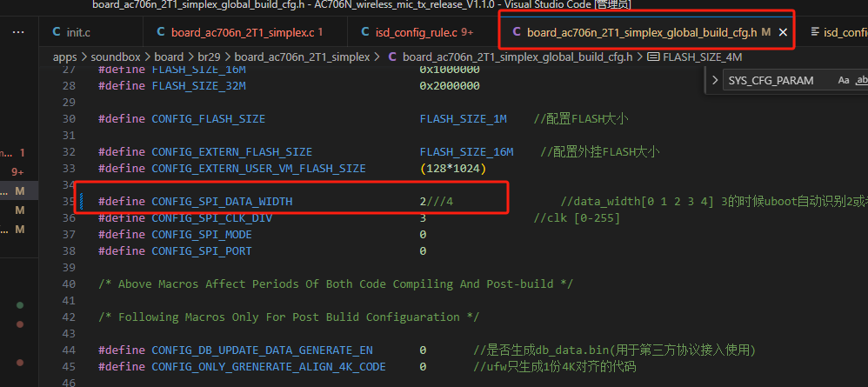Click the //clk [0-255] comment
The image size is (868, 387).
577,218
